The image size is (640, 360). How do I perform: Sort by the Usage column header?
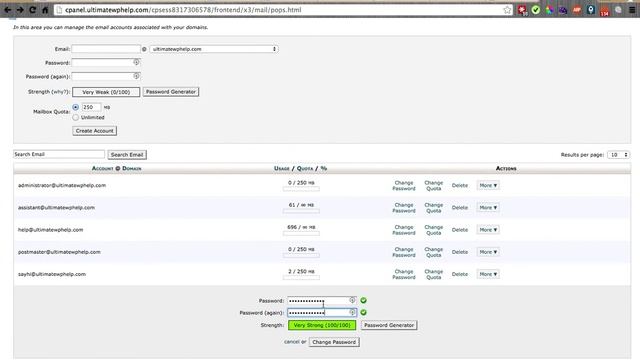(x=282, y=168)
